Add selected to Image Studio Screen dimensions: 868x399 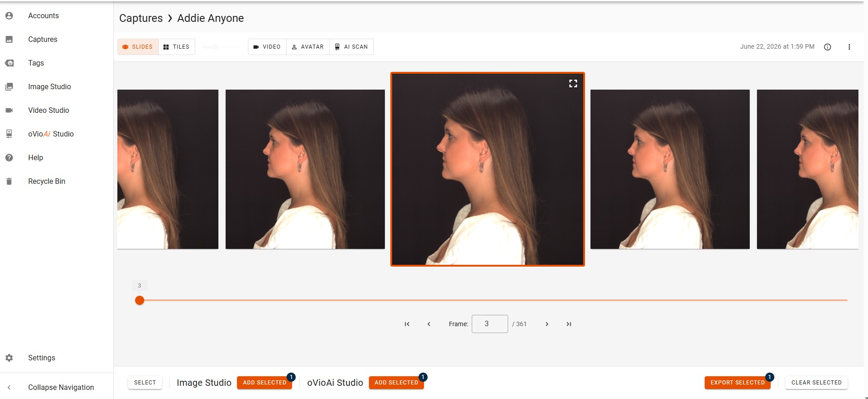pos(264,383)
